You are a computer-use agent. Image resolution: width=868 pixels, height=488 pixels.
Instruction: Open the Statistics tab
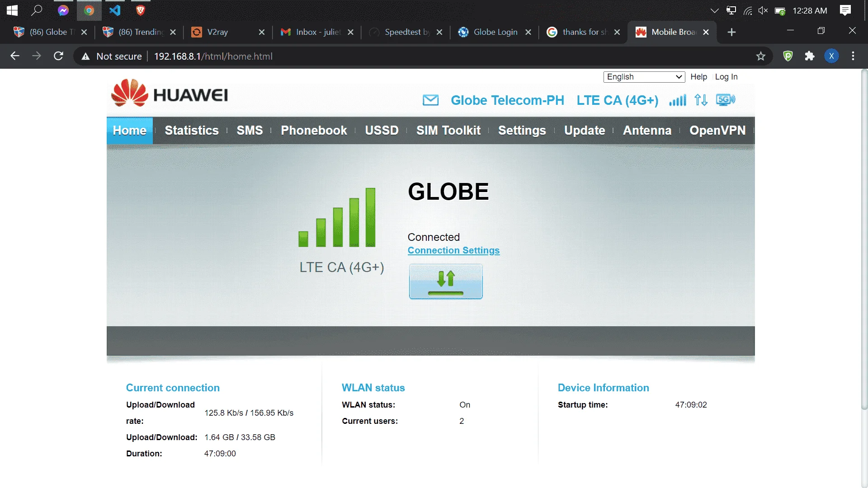[x=192, y=131]
